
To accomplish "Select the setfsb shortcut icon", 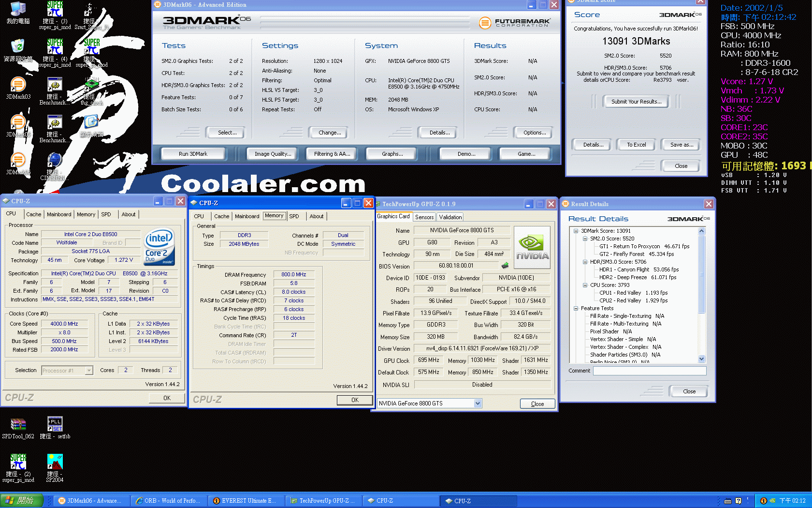I will click(55, 428).
